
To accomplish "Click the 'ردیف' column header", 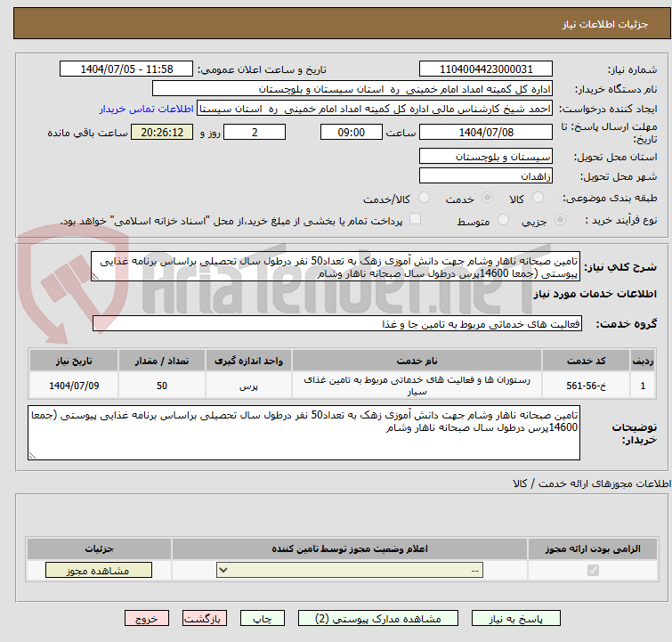I will (x=643, y=361).
